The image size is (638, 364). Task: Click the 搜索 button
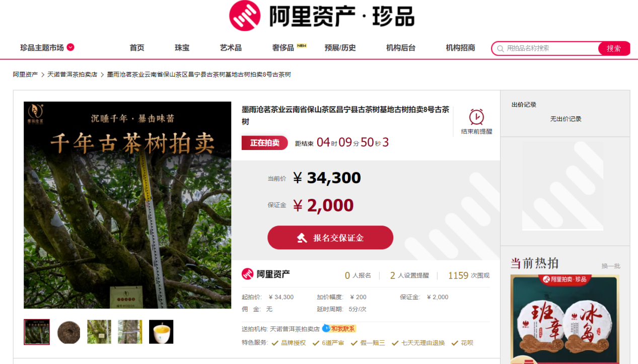[614, 48]
